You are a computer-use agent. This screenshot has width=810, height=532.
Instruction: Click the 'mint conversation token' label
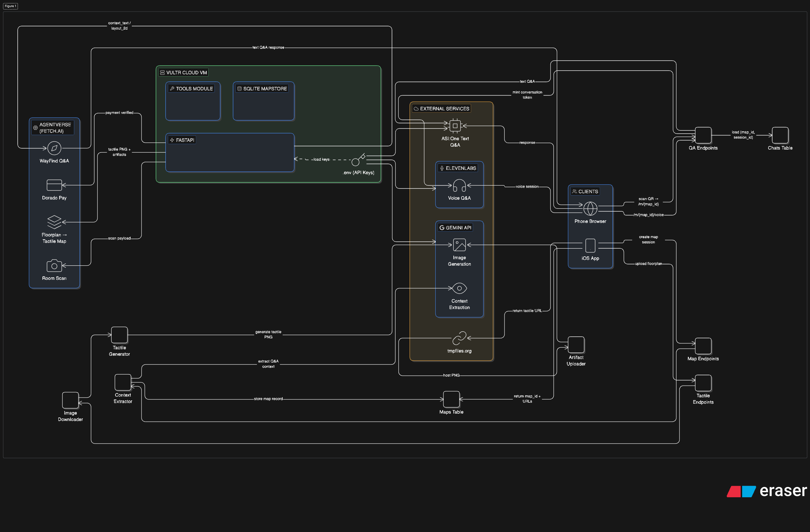527,95
